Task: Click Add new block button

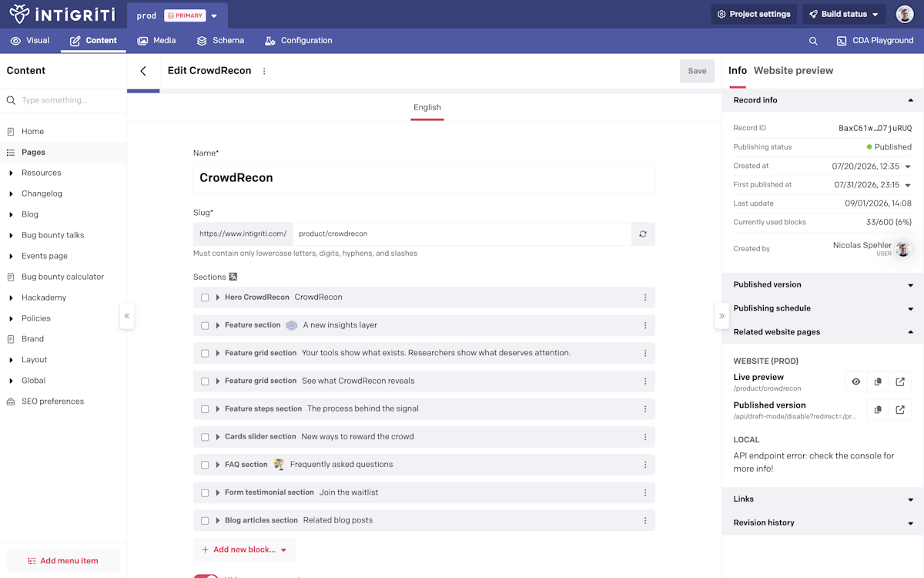Action: [x=244, y=549]
